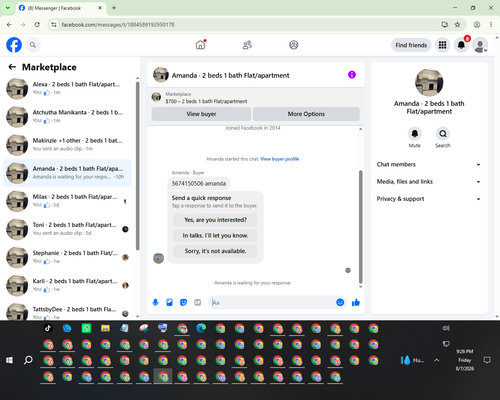Send a thumbs-up like
This screenshot has height=400, width=500.
tap(356, 302)
